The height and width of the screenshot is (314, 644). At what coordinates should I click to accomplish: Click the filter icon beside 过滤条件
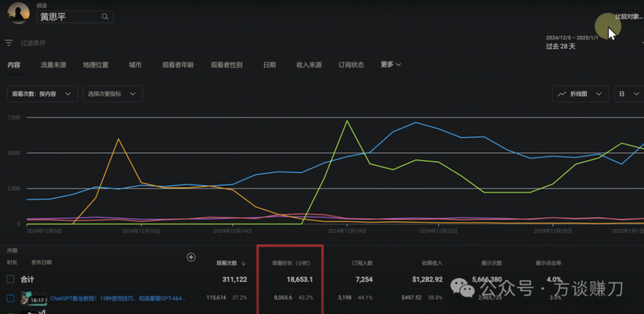tap(9, 43)
